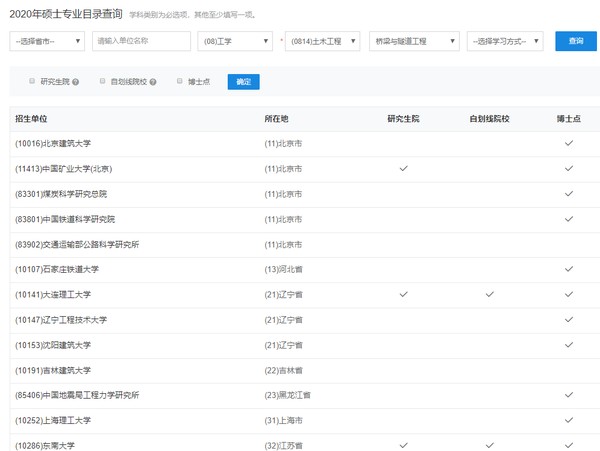Open (10286)东南大学 entry
This screenshot has height=451, width=600.
[45, 446]
